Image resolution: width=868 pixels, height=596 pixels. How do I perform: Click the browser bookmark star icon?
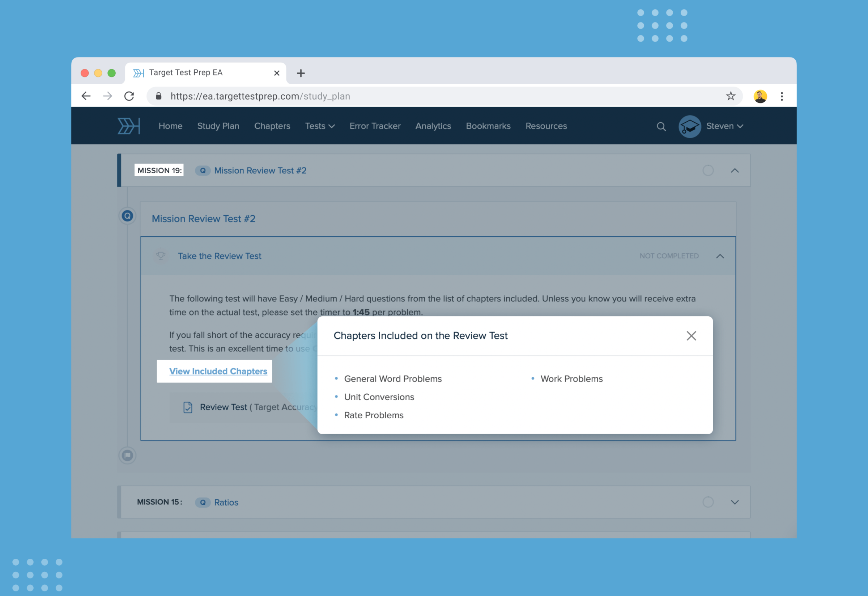(731, 96)
